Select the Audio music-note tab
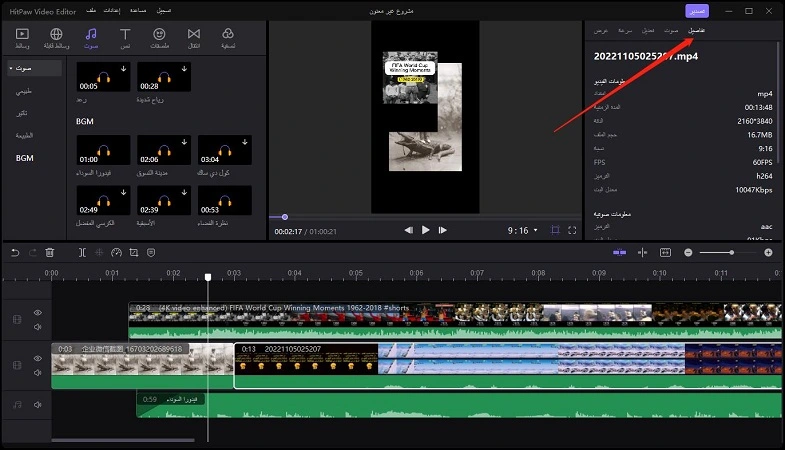Viewport: 785px width, 450px height. point(91,38)
